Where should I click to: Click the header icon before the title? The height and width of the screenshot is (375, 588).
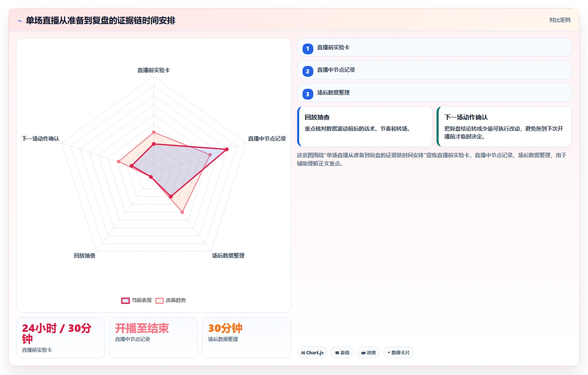20,21
